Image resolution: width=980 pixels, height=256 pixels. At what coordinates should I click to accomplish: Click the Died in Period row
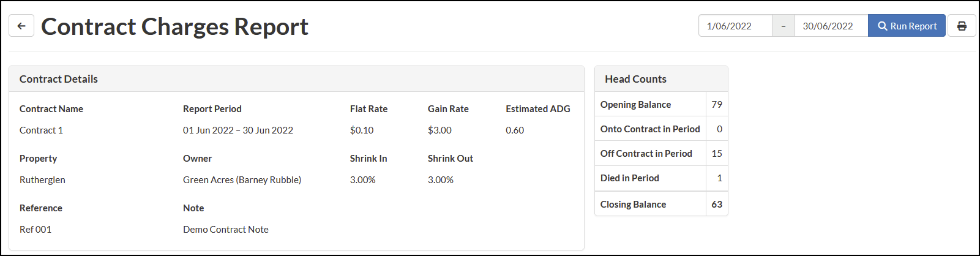[661, 178]
